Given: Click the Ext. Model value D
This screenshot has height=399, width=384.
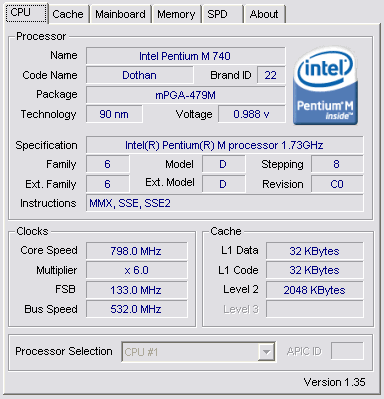Looking at the screenshot, I should click(223, 184).
